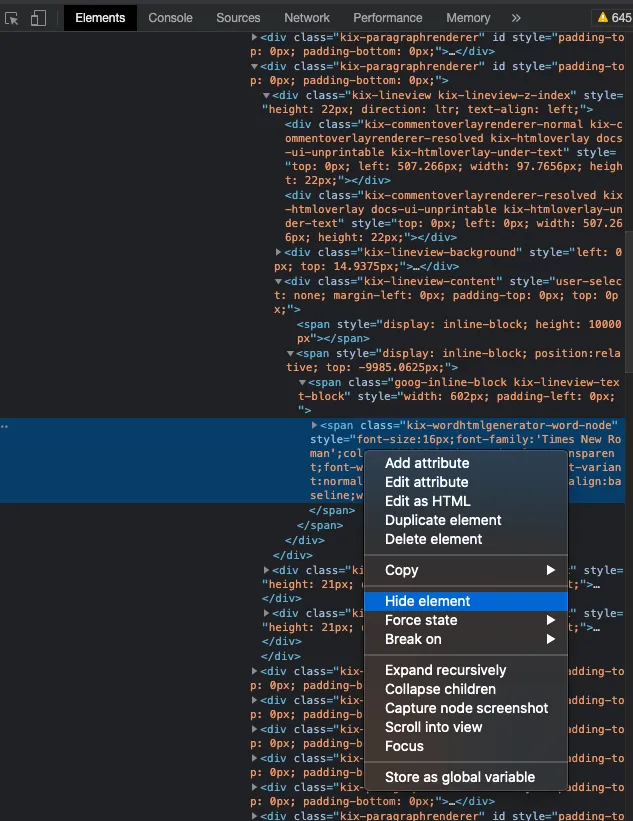
Task: Switch to the Network tab
Action: click(x=307, y=18)
